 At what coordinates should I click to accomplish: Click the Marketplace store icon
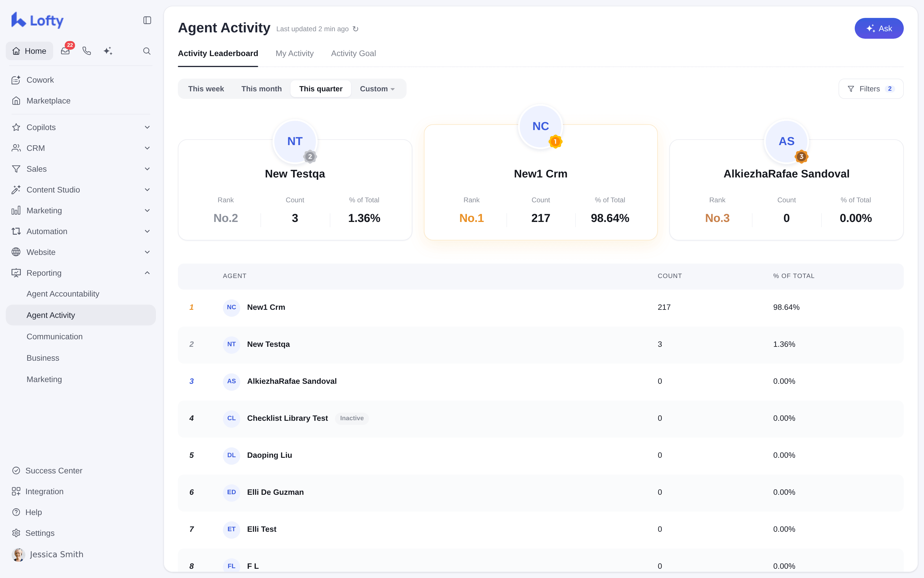click(x=16, y=101)
